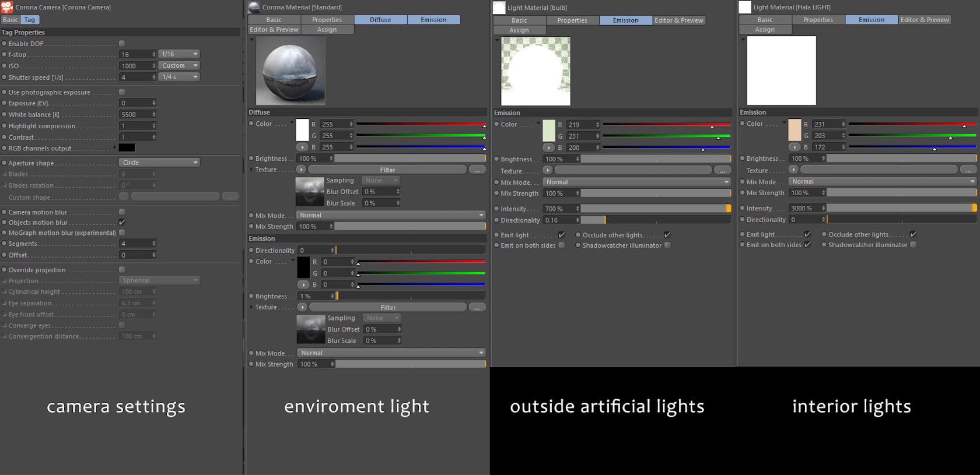Screen dimensions: 980x475
Task: Select the Tag tab of Corona Camera
Action: click(30, 20)
